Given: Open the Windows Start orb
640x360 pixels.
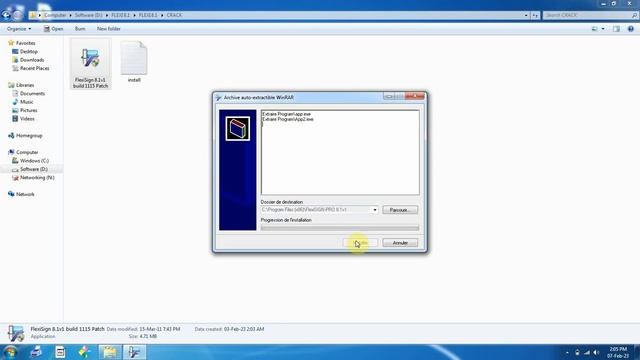Looking at the screenshot, I should click(x=10, y=352).
